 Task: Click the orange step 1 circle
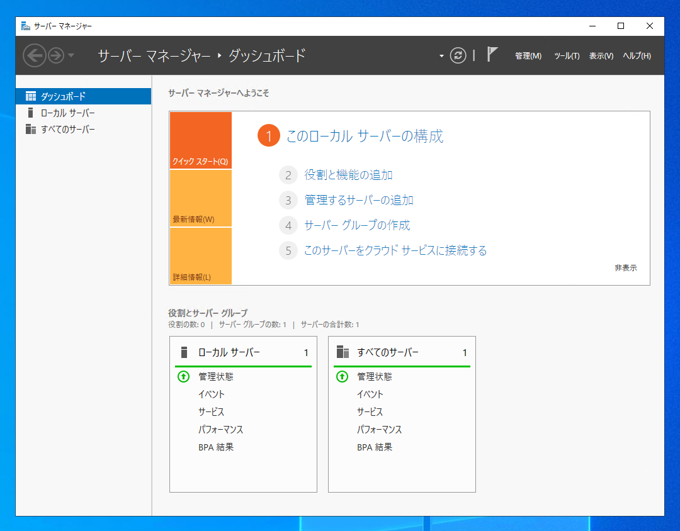point(268,136)
